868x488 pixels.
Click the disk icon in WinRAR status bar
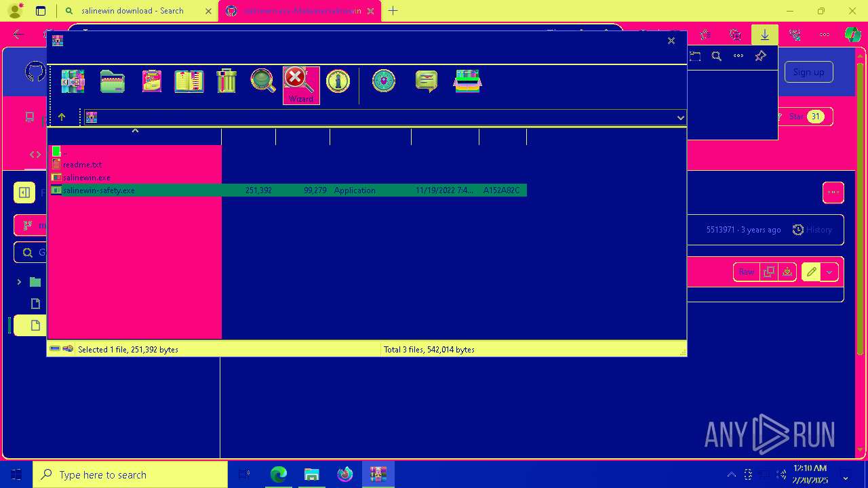coord(55,349)
